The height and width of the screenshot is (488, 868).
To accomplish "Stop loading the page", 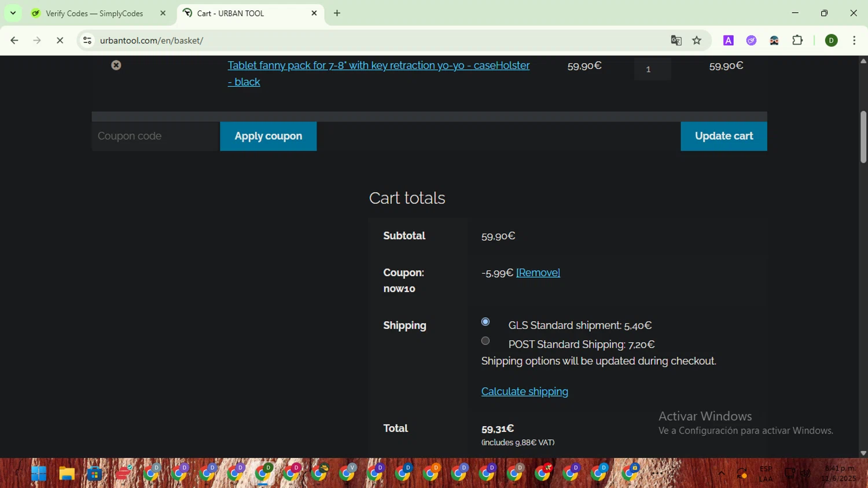I will point(60,41).
